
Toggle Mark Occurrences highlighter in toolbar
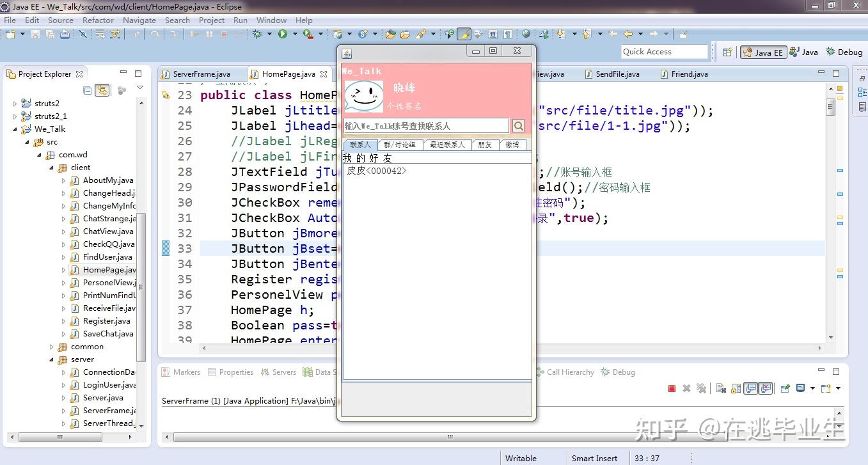(464, 34)
